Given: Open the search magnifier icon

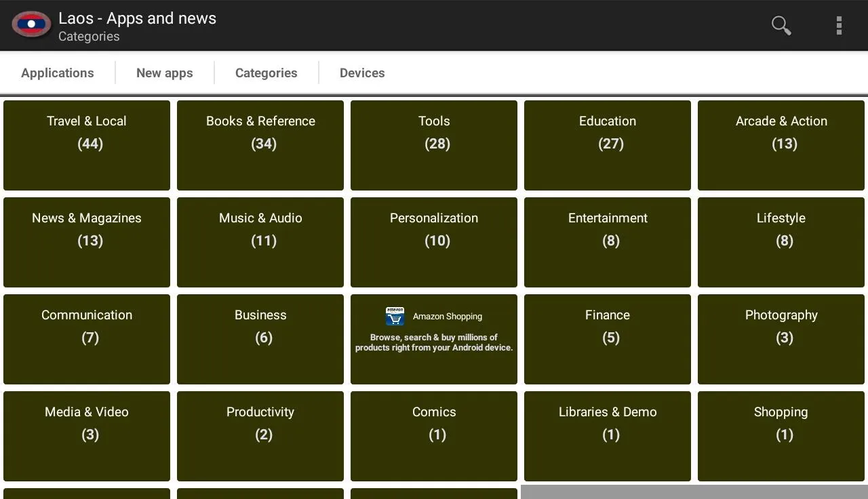Looking at the screenshot, I should click(x=781, y=25).
